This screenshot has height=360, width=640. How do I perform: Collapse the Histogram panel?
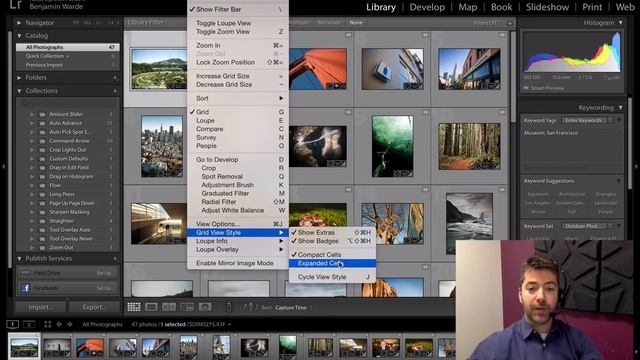pos(620,23)
